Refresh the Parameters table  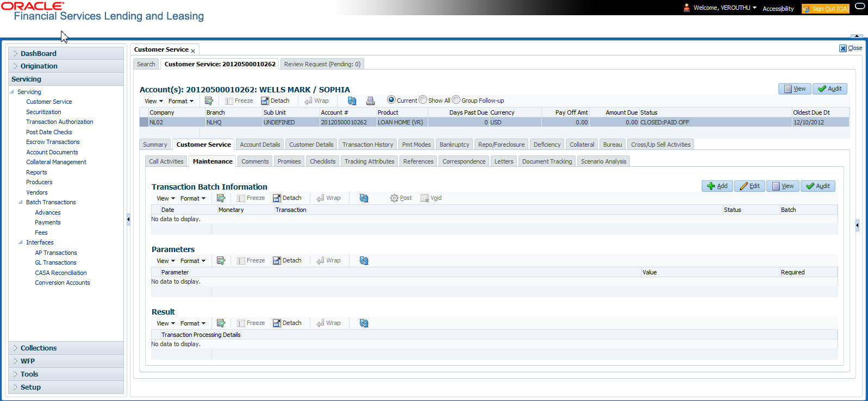[364, 261]
